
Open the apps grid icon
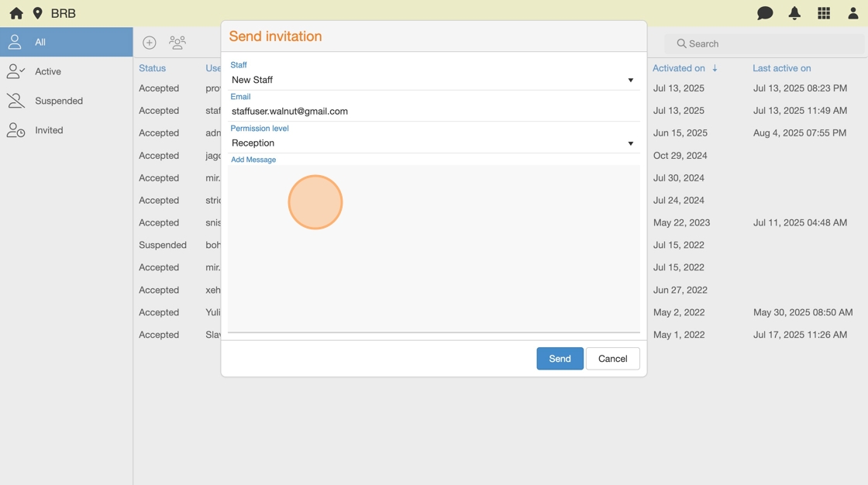[x=824, y=13]
